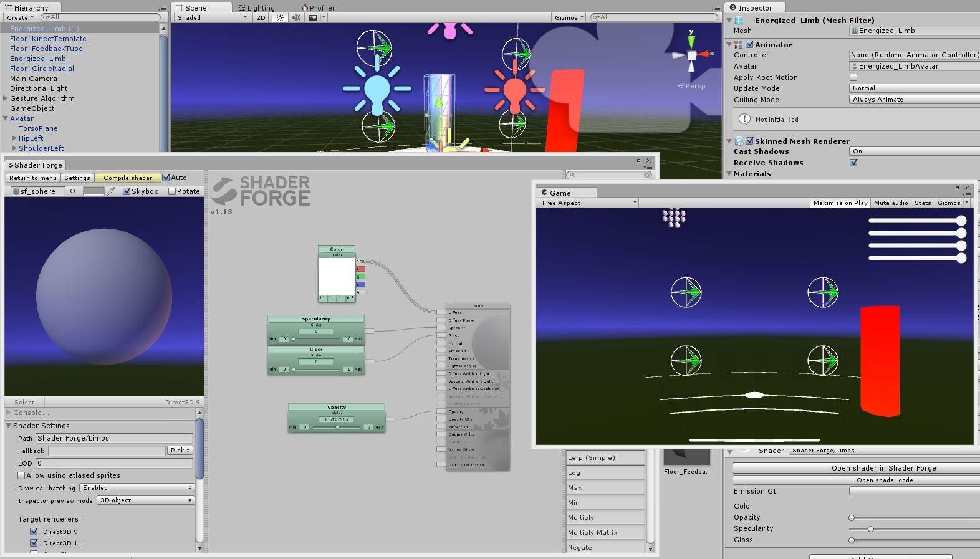This screenshot has width=980, height=559.
Task: Toggle 2D scene view mode
Action: pyautogui.click(x=261, y=17)
